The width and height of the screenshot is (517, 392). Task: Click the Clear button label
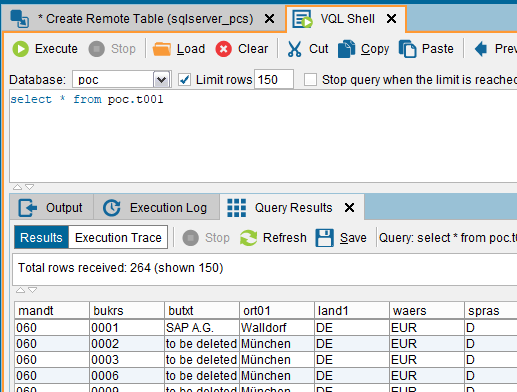(253, 49)
